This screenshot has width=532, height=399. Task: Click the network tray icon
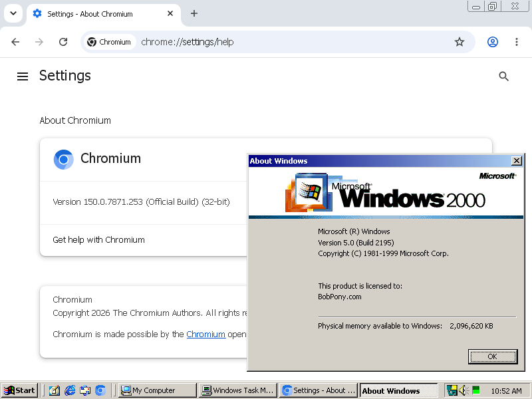[x=452, y=390]
